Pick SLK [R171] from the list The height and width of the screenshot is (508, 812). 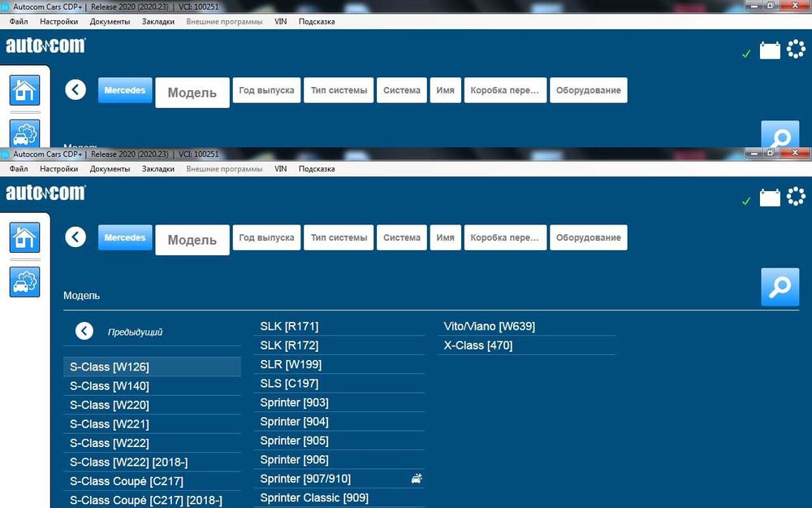pyautogui.click(x=339, y=326)
